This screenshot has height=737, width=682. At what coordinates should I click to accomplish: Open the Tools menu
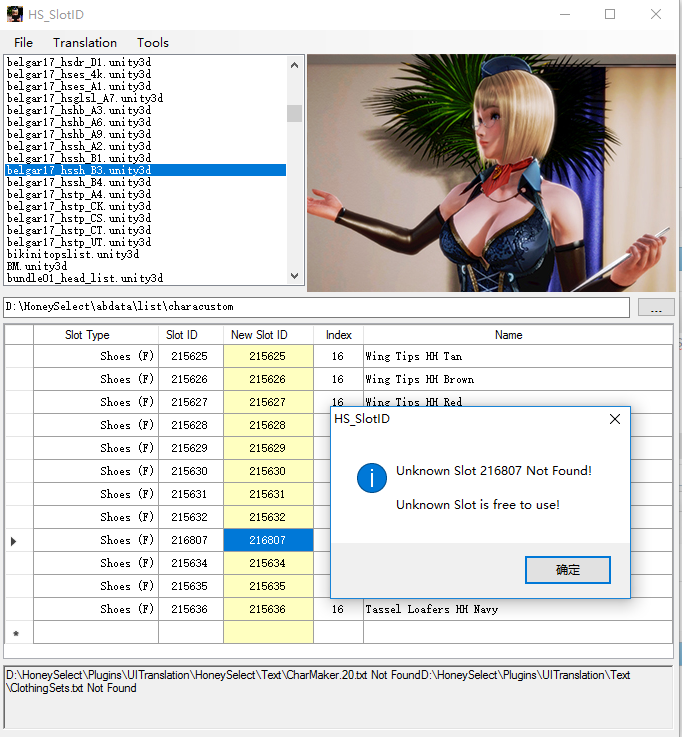(153, 42)
